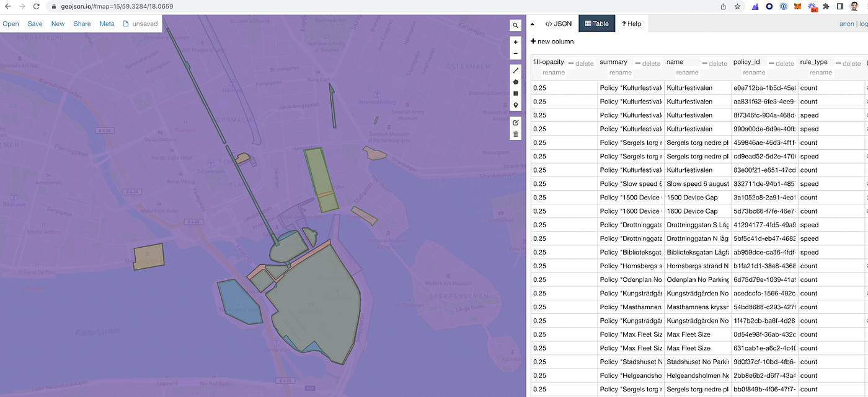Click the edit layers icon
This screenshot has width=868, height=397.
pyautogui.click(x=515, y=122)
